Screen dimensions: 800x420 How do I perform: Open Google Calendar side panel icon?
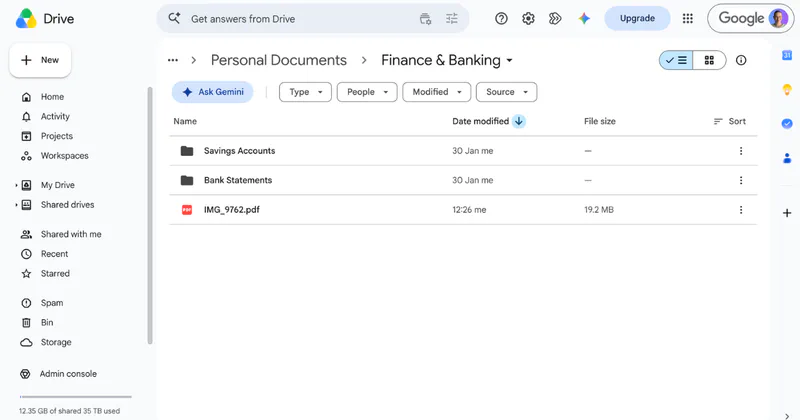click(x=787, y=55)
